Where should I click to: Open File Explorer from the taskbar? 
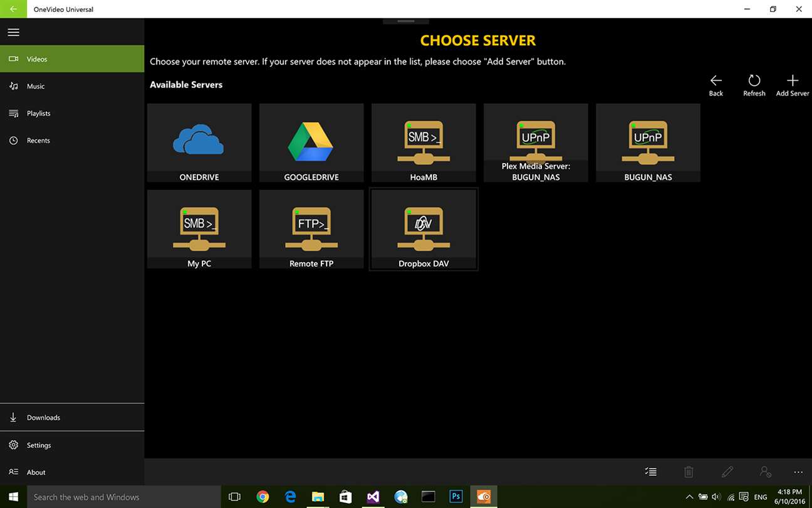pos(318,497)
